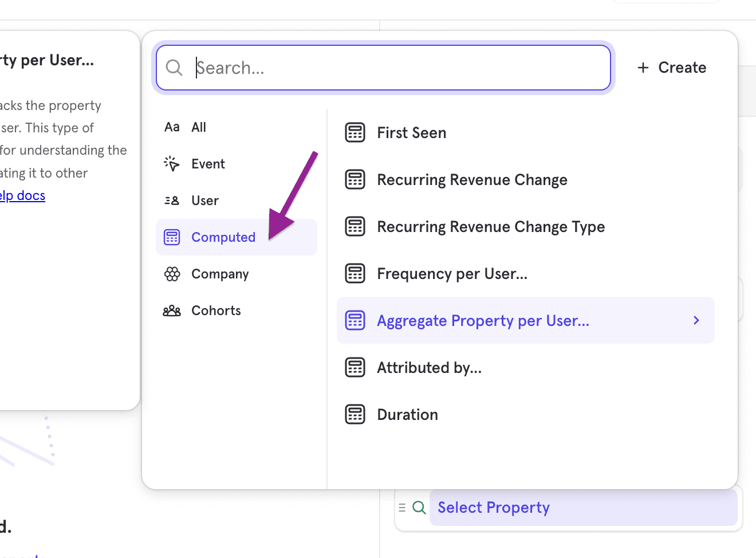Click the Event category cursor icon
The image size is (756, 558).
coord(172,164)
